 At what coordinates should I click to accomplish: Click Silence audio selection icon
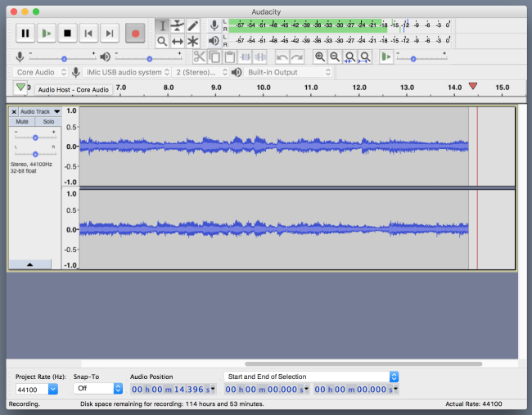coord(260,57)
